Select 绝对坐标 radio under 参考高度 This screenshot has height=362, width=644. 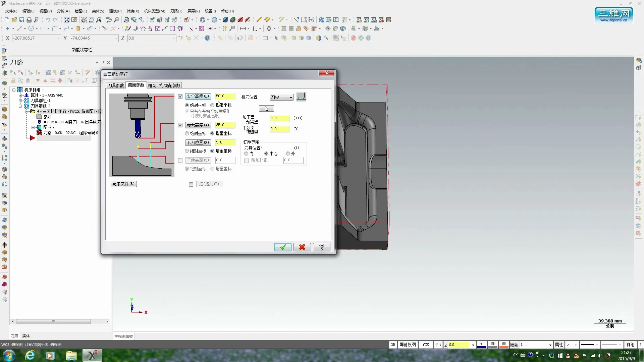pyautogui.click(x=187, y=133)
